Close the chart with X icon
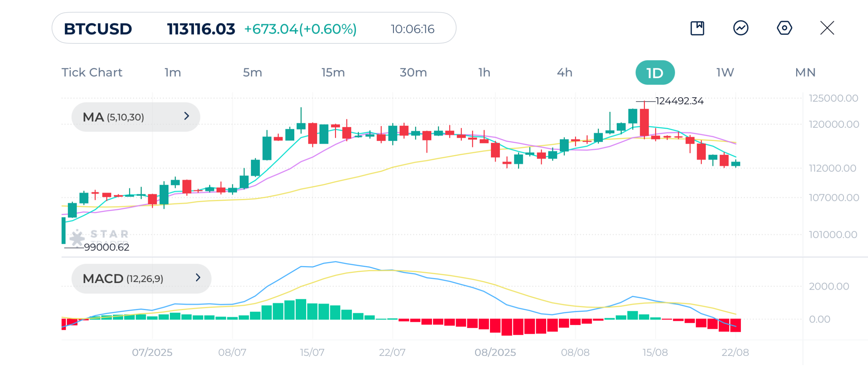The height and width of the screenshot is (382, 868). click(x=827, y=28)
